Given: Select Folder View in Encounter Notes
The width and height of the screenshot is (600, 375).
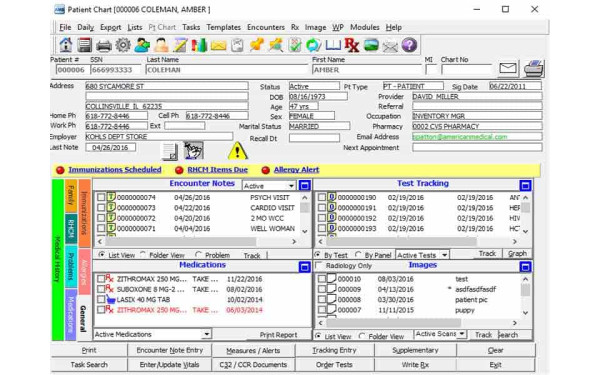Looking at the screenshot, I should 143,254.
